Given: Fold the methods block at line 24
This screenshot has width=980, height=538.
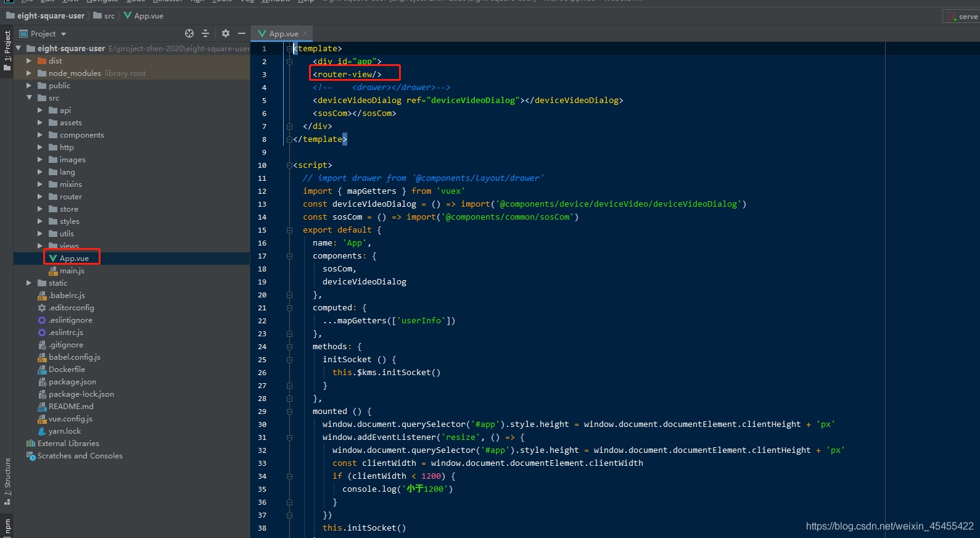Looking at the screenshot, I should (289, 347).
